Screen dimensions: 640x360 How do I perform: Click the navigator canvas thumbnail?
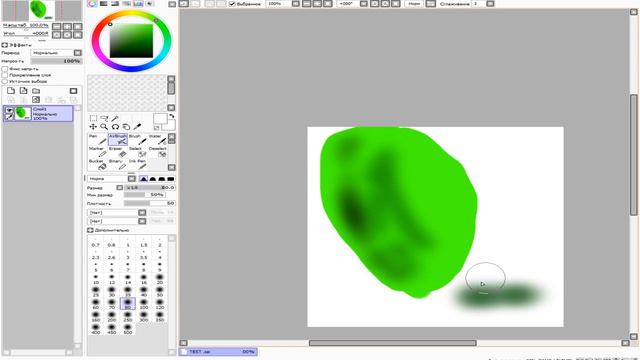pos(42,10)
